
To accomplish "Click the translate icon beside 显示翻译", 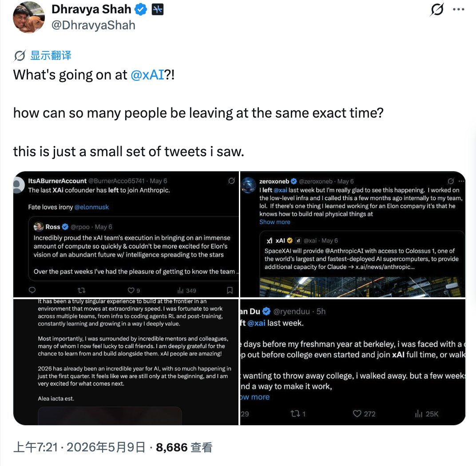I will click(20, 55).
